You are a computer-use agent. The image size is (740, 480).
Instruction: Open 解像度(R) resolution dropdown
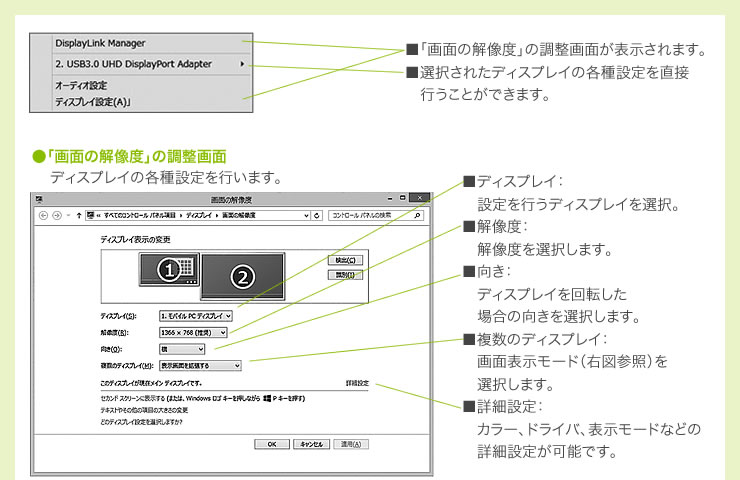[193, 333]
